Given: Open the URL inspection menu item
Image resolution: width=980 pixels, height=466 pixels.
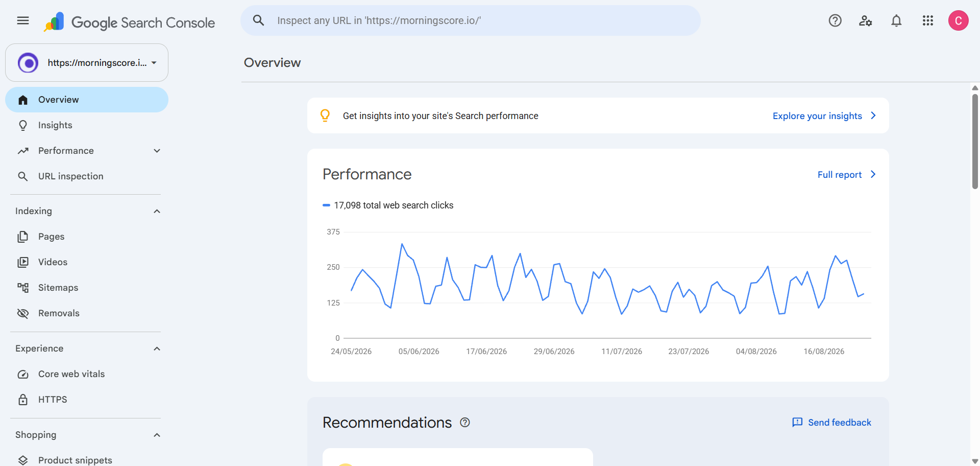Looking at the screenshot, I should click(x=87, y=176).
